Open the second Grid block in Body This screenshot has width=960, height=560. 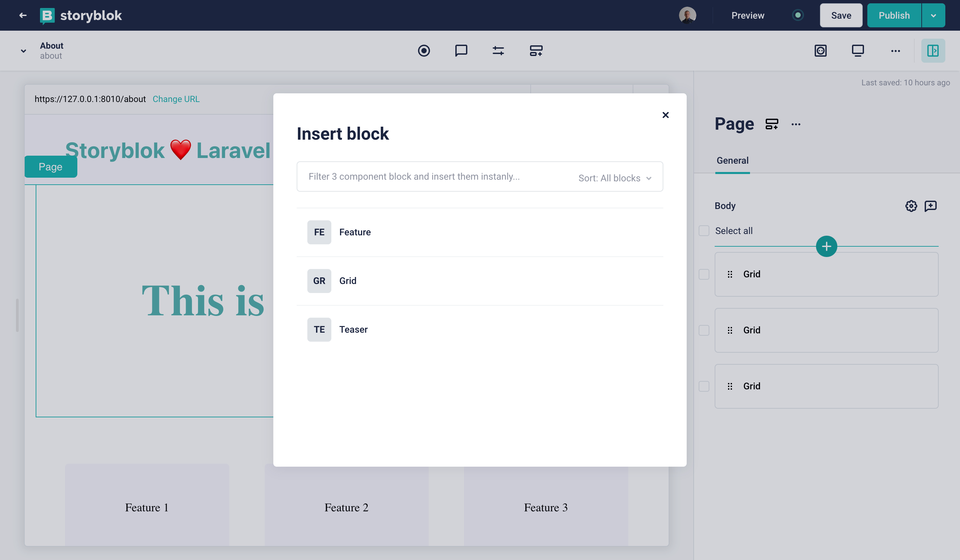[826, 330]
